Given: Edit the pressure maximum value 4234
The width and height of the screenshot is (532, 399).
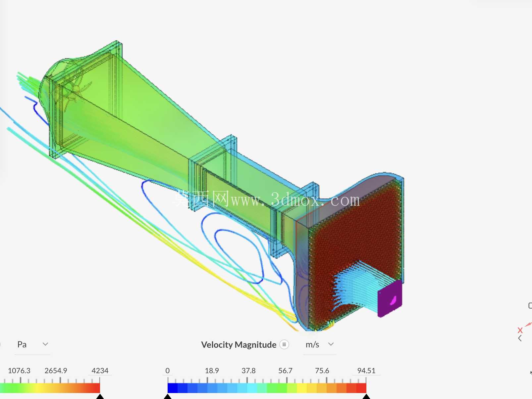Looking at the screenshot, I should 100,371.
